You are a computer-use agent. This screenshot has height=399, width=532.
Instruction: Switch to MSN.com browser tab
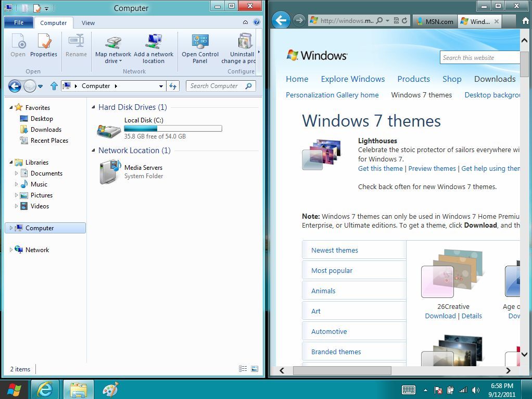435,21
